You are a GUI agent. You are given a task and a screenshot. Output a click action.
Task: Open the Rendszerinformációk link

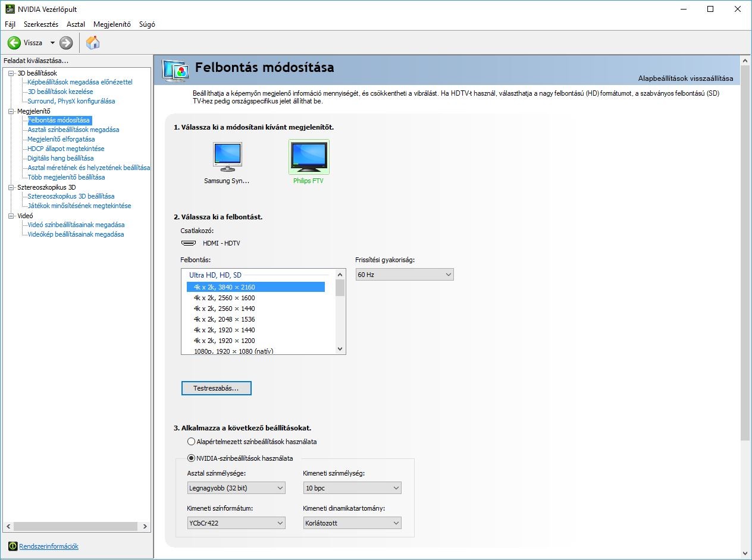click(49, 546)
